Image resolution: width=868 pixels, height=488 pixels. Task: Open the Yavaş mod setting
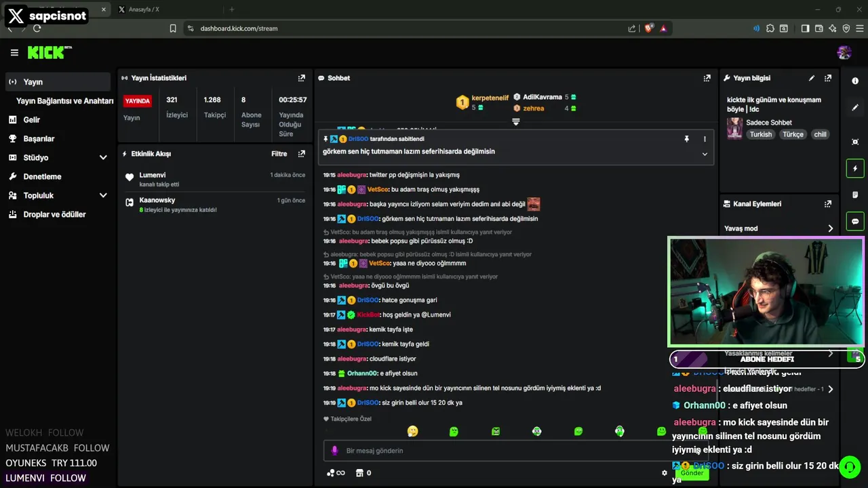[778, 228]
